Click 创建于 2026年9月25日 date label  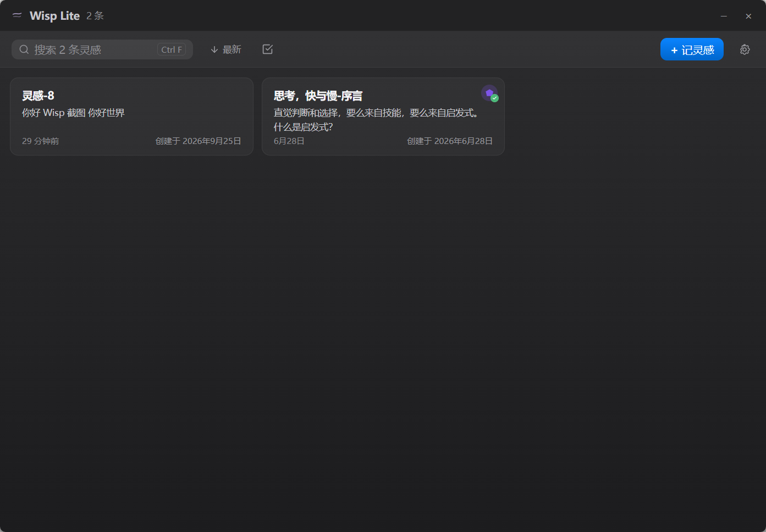click(199, 141)
